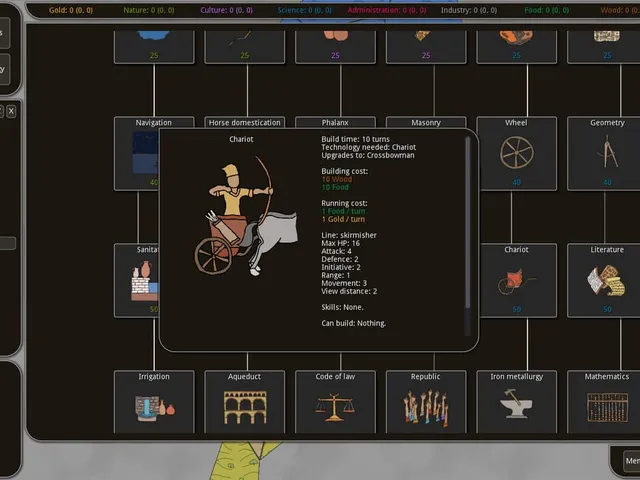
Task: Select the Literature technology card
Action: coord(605,280)
